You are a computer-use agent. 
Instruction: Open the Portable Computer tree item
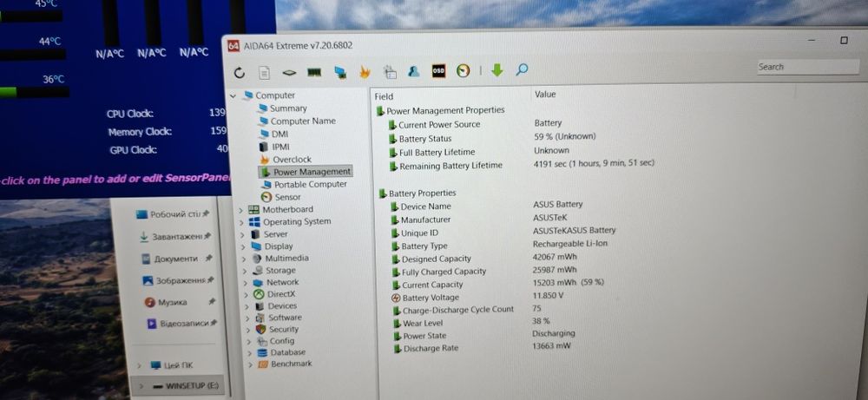click(304, 185)
